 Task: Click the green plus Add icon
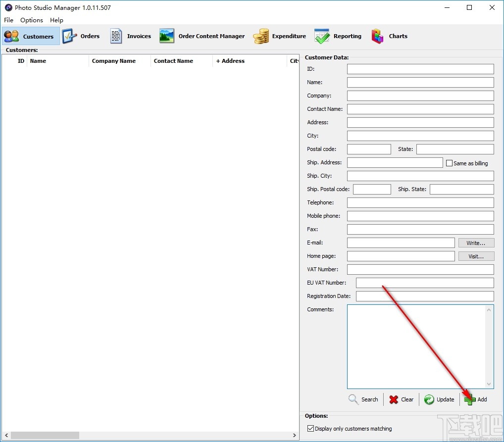[470, 399]
